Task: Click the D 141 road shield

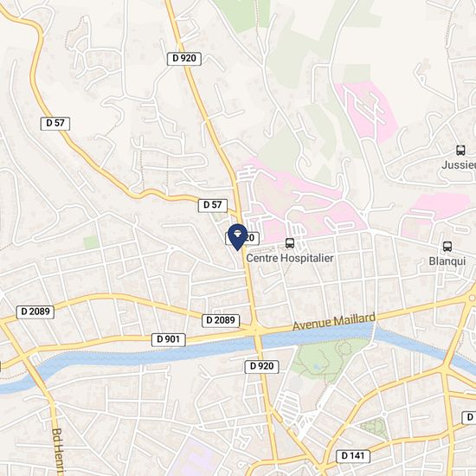Action: pyautogui.click(x=353, y=456)
